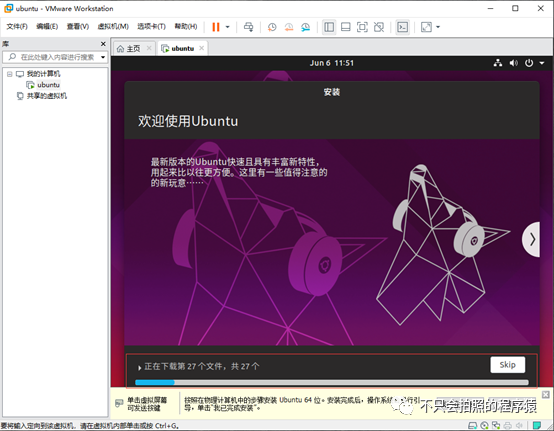554x431 pixels.
Task: Revert to the previous snapshot
Action: point(289,27)
